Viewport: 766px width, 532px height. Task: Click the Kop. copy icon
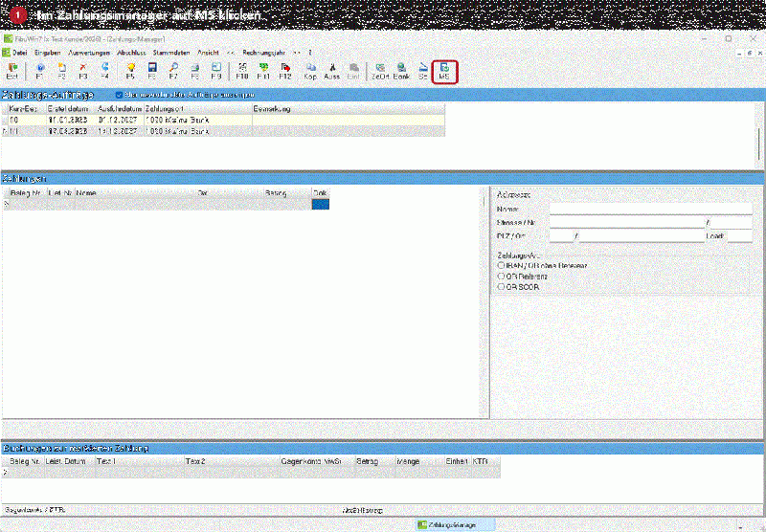310,71
